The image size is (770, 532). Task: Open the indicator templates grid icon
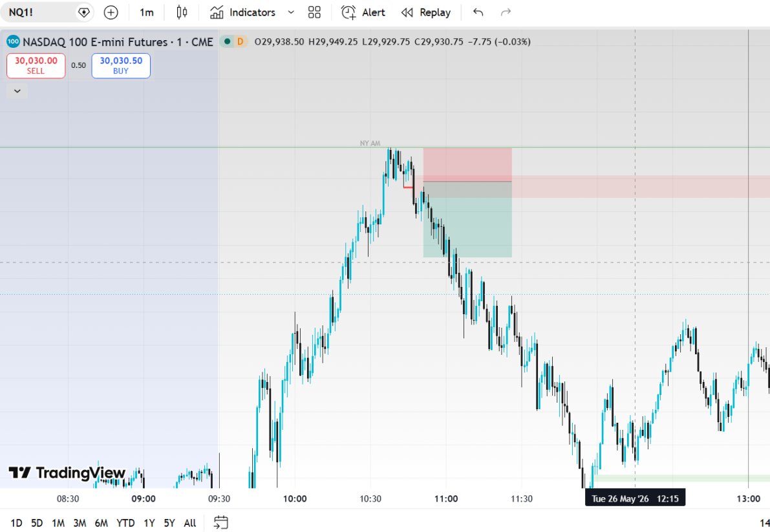tap(314, 12)
